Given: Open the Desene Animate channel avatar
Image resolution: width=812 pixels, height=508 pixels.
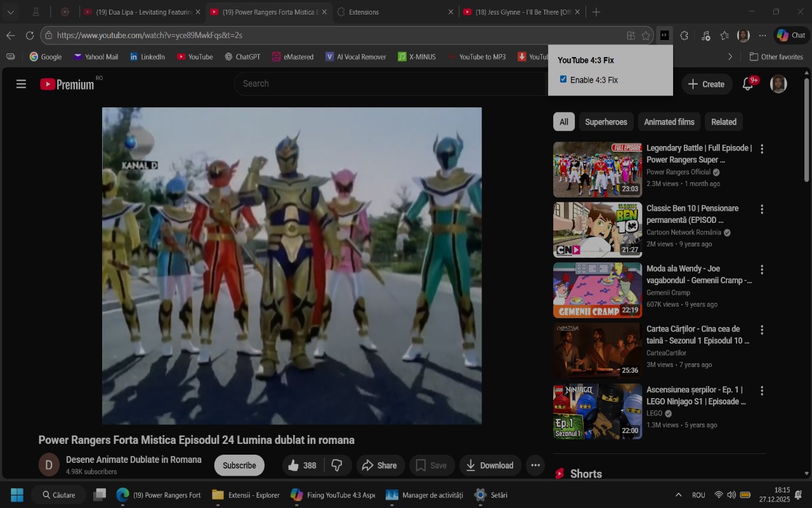Looking at the screenshot, I should (49, 465).
